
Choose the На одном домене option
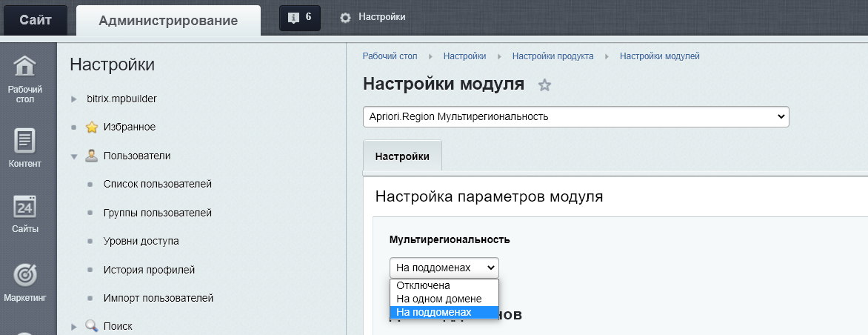coord(444,299)
